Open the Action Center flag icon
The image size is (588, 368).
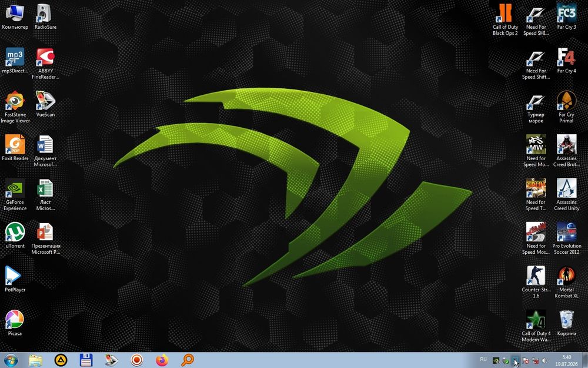tap(526, 361)
